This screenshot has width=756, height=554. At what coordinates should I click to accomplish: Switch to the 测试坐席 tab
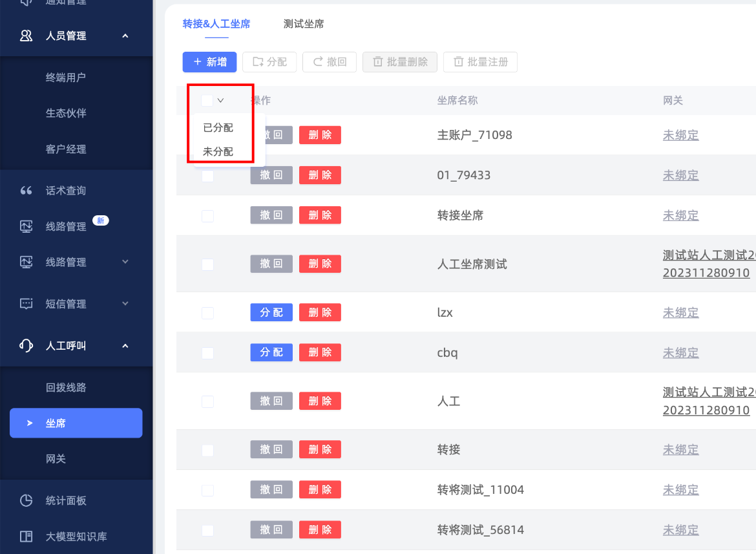304,24
